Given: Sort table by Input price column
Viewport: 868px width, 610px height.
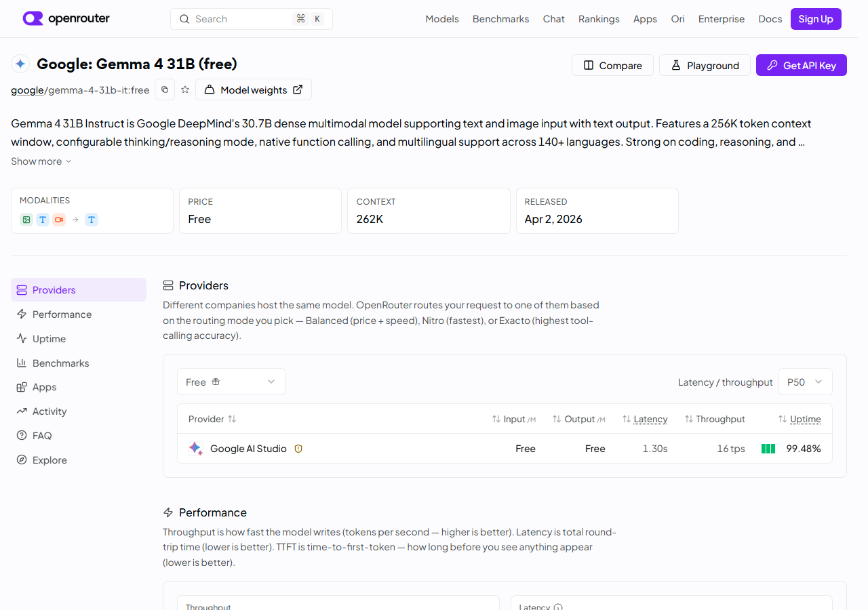Looking at the screenshot, I should click(514, 419).
